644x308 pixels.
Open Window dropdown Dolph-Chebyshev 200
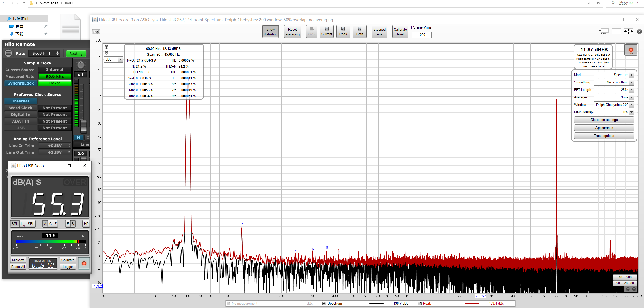pyautogui.click(x=614, y=105)
